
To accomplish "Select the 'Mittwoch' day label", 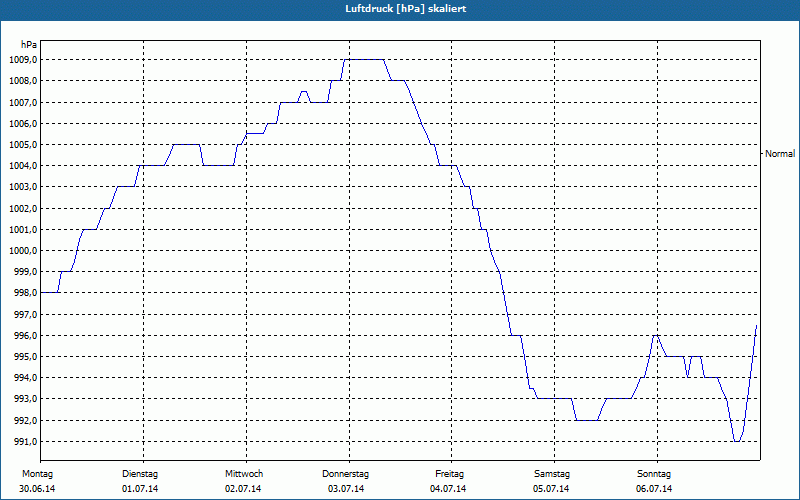I will coord(244,474).
